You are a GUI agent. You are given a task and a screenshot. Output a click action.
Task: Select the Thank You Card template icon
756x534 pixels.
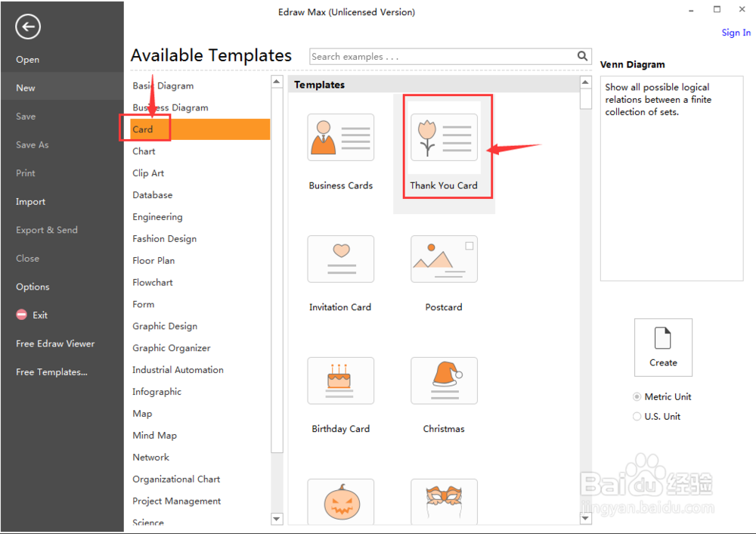(444, 138)
